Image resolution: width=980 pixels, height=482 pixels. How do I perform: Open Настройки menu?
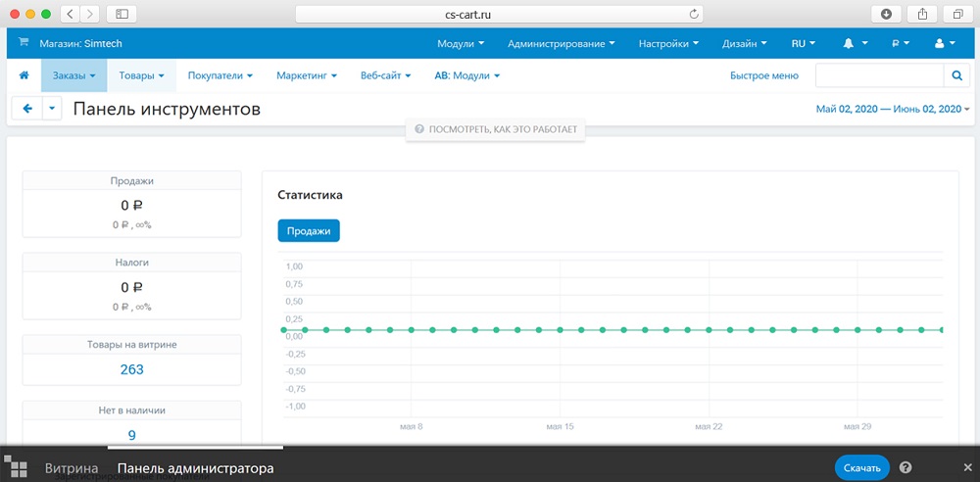(668, 44)
